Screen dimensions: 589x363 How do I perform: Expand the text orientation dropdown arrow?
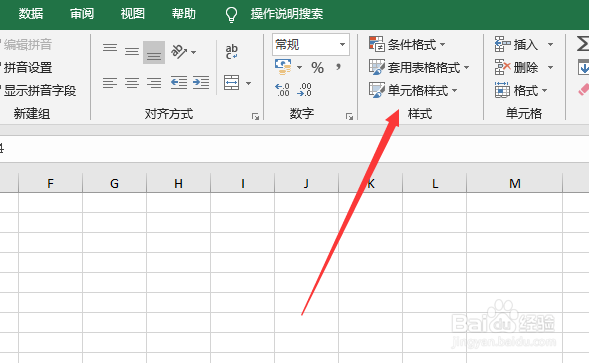pyautogui.click(x=193, y=52)
